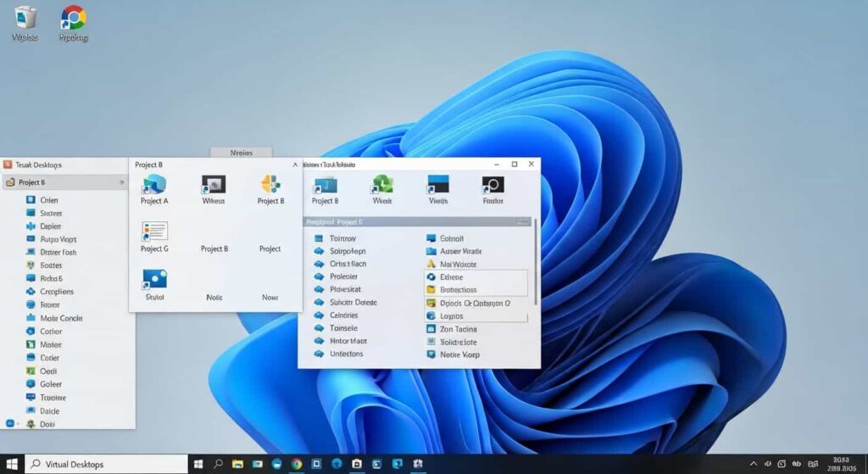The height and width of the screenshot is (474, 868).
Task: Select the Zon Tadina list item
Action: click(458, 329)
